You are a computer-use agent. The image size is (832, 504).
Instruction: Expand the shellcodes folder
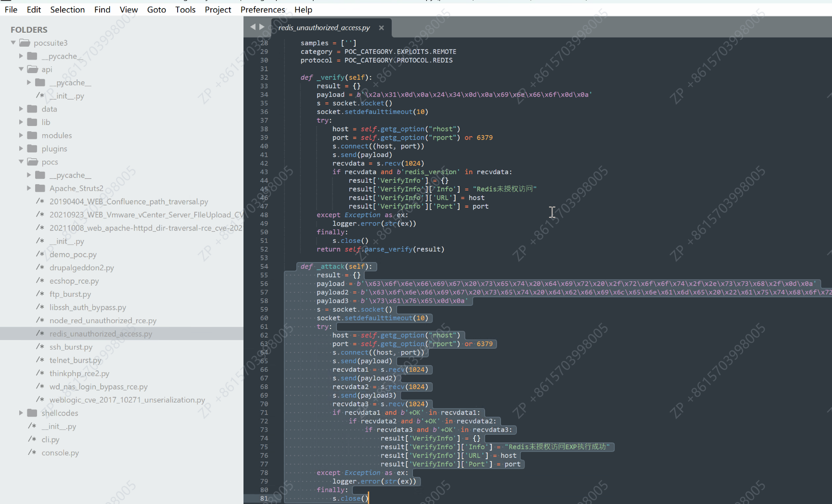tap(21, 413)
